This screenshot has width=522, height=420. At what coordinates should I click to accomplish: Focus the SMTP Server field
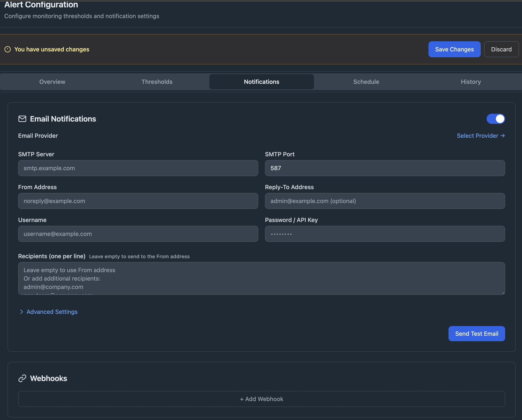tap(138, 168)
